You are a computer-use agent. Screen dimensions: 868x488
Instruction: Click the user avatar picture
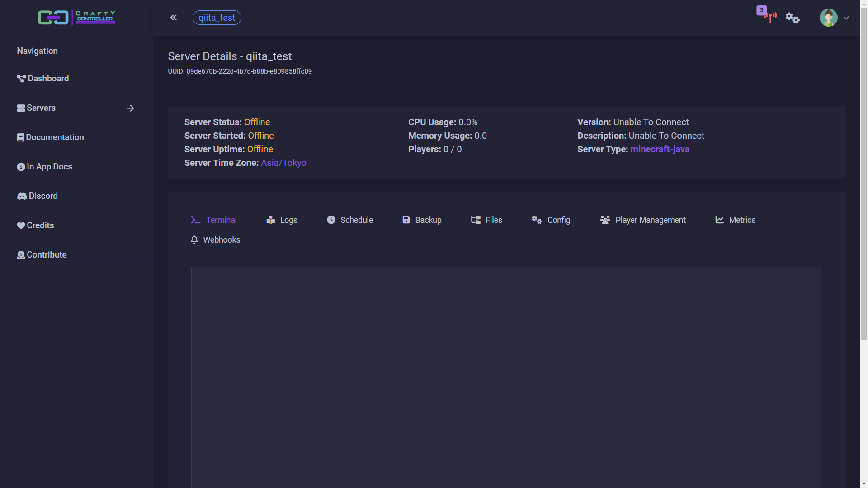click(x=828, y=18)
